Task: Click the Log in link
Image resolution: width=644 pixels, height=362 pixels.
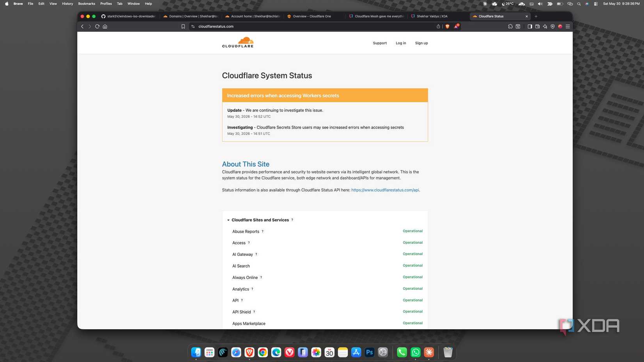Action: click(x=401, y=43)
